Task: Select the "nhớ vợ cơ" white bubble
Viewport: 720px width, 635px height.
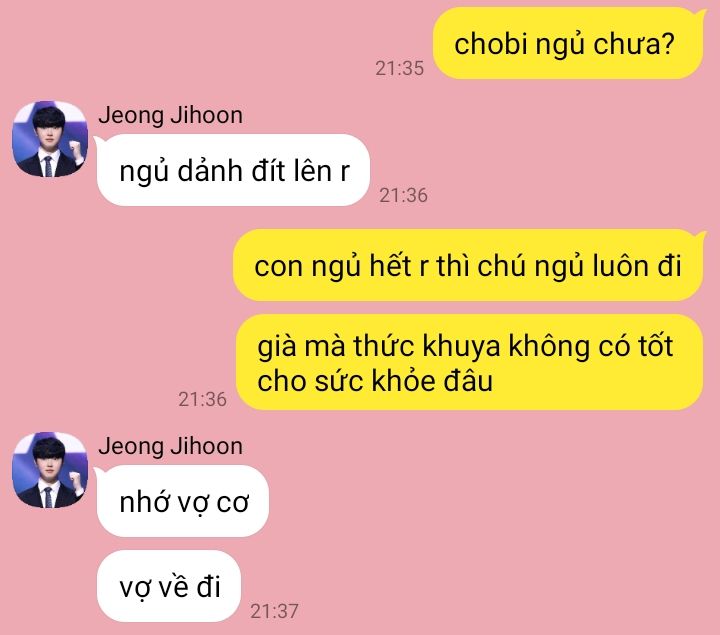Action: tap(183, 501)
